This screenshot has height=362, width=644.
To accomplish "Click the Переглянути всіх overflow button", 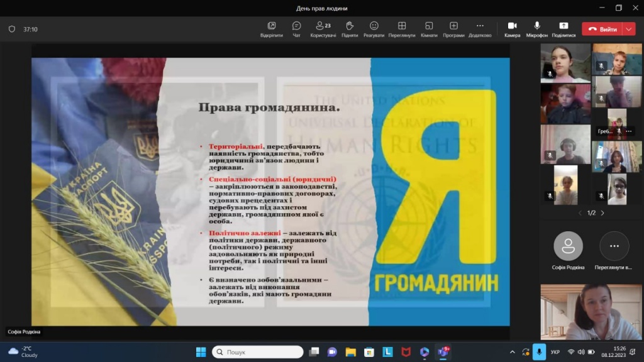I will (614, 246).
